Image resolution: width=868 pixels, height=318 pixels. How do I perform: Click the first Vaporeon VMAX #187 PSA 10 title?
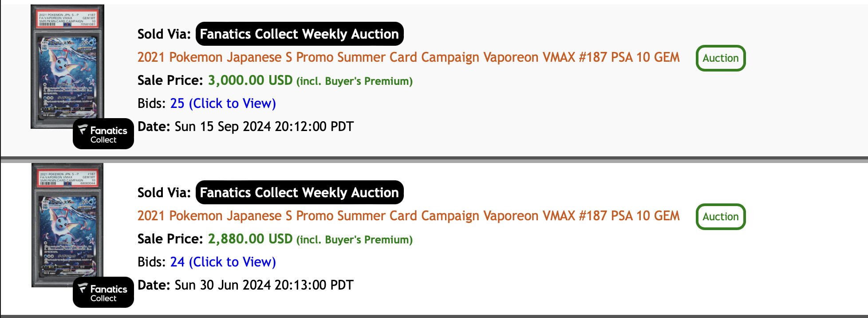[408, 57]
